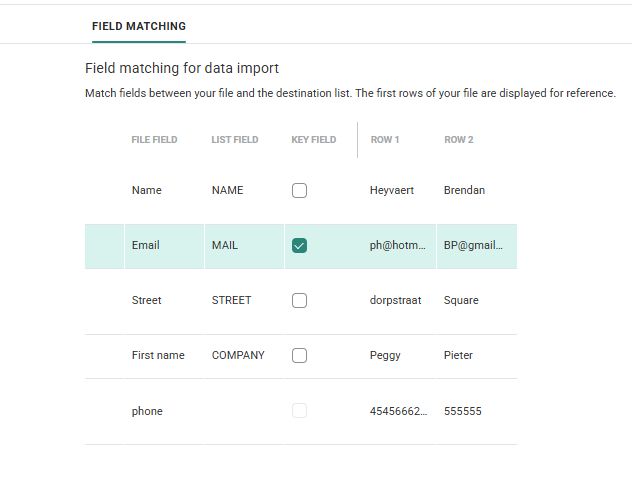Uncheck the Email key field checkbox
The width and height of the screenshot is (632, 499).
(299, 245)
